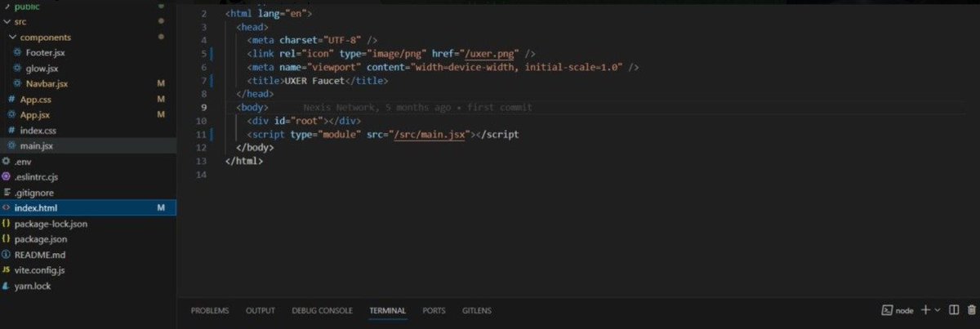Viewport: 980px width, 329px height.
Task: Open vite.config.js file
Action: 88,270
